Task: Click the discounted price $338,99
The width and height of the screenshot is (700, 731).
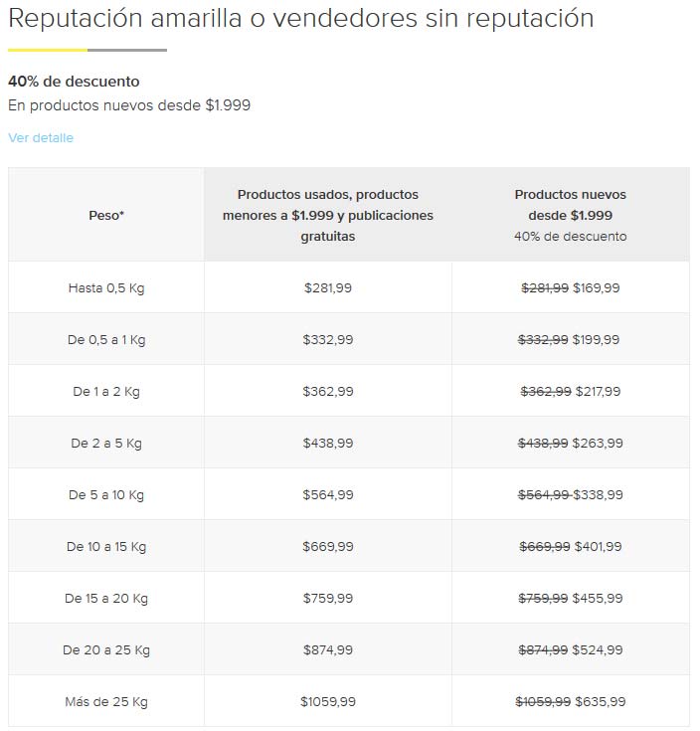Action: [599, 495]
